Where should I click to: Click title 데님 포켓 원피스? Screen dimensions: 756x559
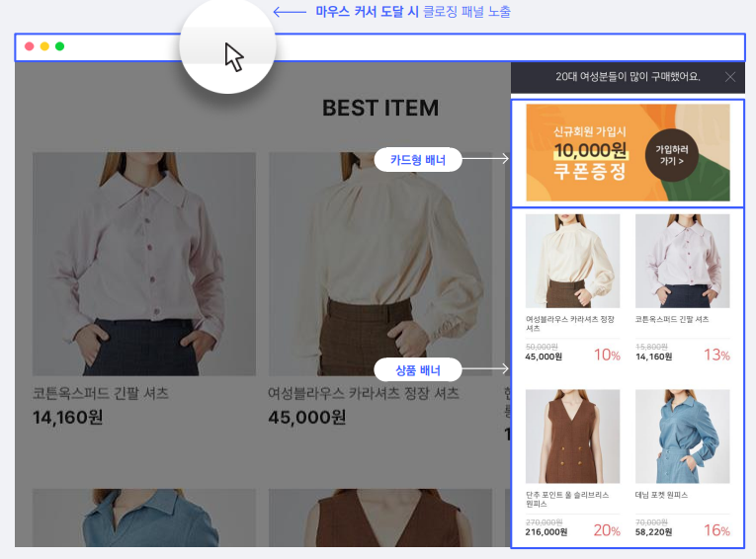click(x=661, y=495)
